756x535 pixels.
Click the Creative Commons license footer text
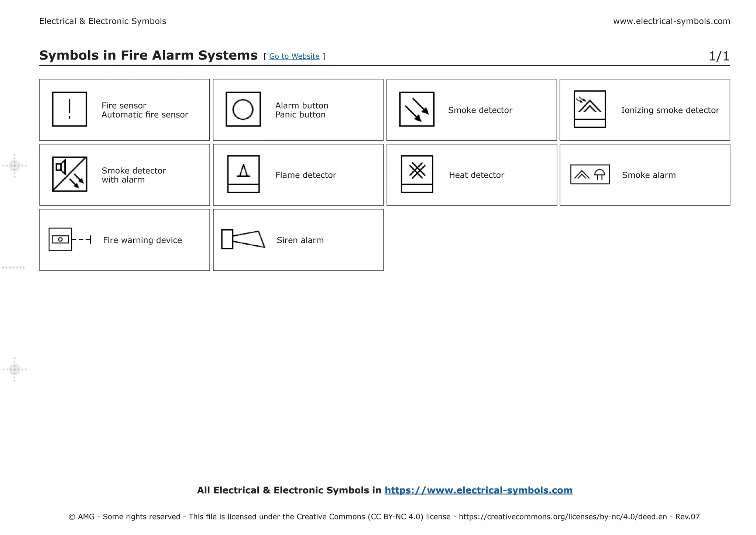(384, 517)
